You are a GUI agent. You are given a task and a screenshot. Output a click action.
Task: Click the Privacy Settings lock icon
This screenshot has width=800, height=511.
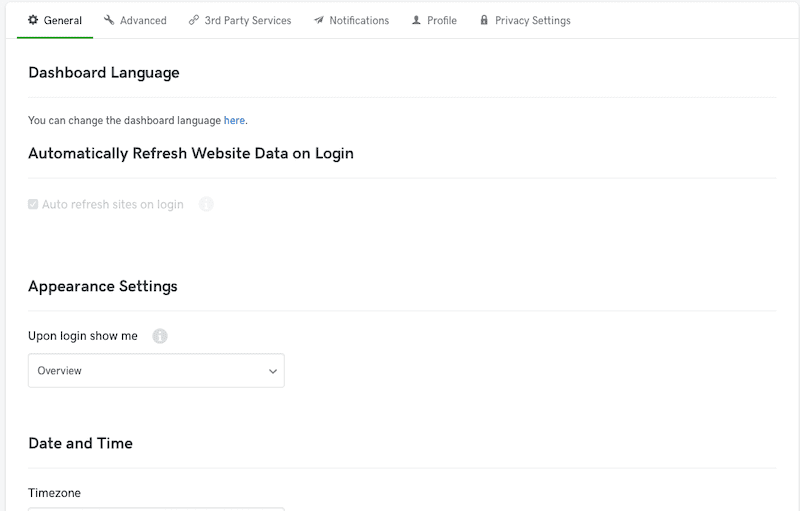pyautogui.click(x=484, y=20)
